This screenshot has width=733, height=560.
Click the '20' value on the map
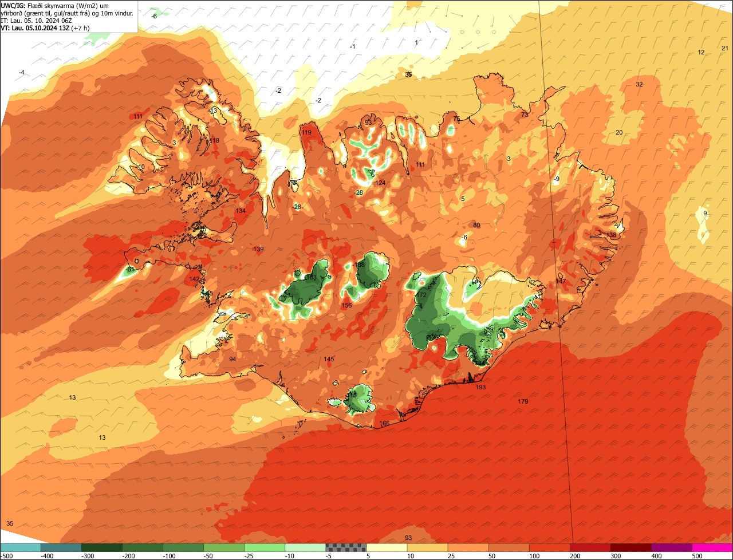pyautogui.click(x=619, y=132)
